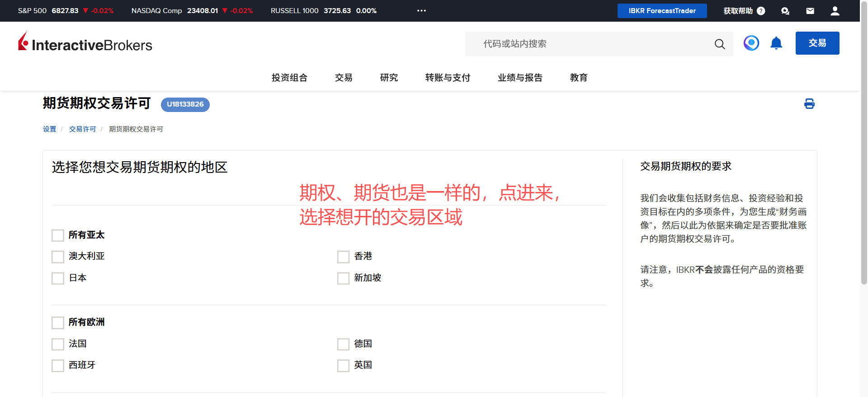Check the 所有亚太 checkbox

(x=58, y=235)
